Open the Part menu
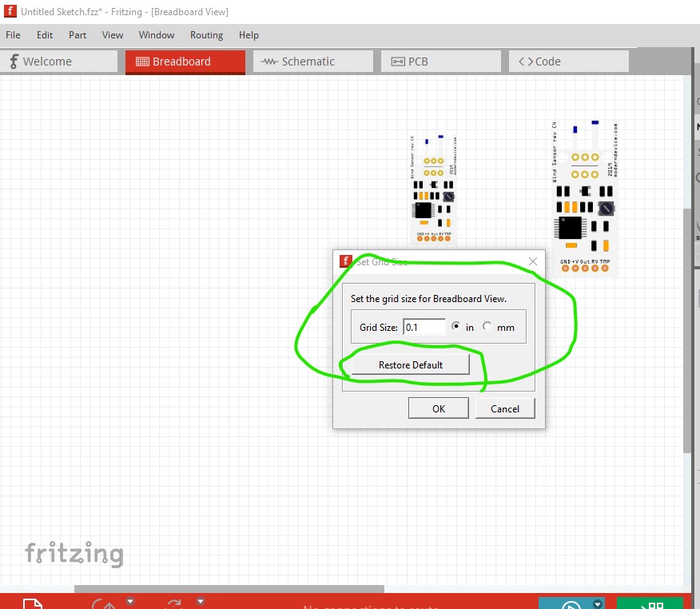Screen dimensions: 700x609 tap(78, 35)
